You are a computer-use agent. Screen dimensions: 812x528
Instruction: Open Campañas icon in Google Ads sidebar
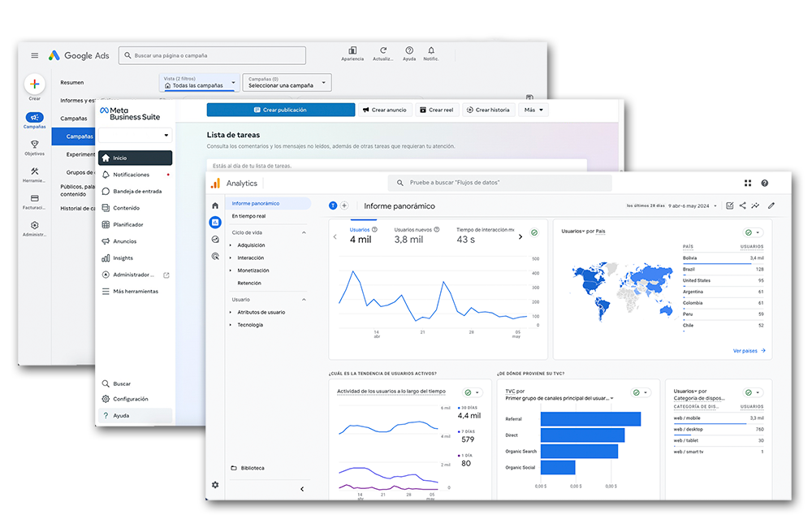click(x=35, y=118)
